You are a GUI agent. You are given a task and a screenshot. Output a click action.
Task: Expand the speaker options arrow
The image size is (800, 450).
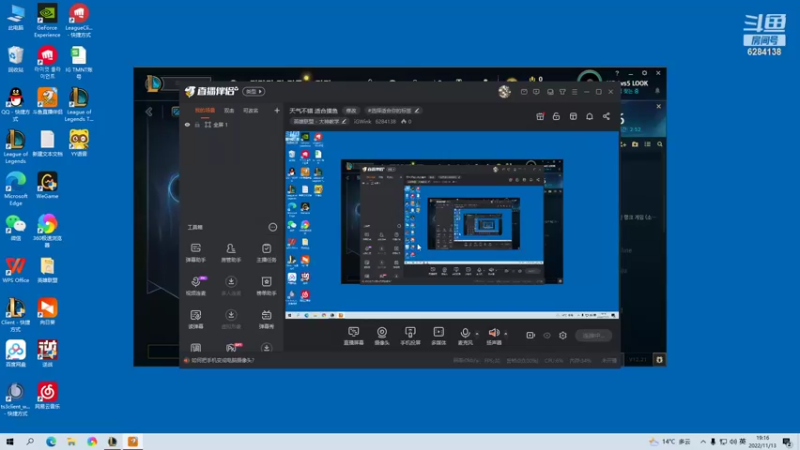pos(506,334)
